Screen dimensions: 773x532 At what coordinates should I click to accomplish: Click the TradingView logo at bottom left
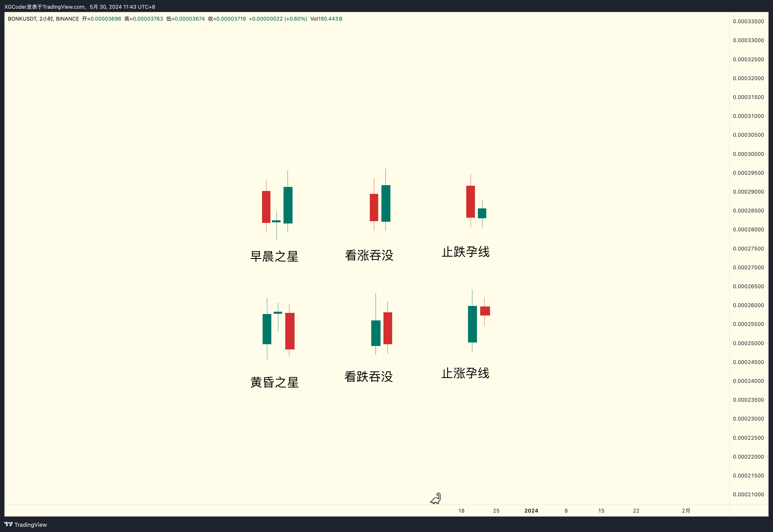(x=26, y=524)
